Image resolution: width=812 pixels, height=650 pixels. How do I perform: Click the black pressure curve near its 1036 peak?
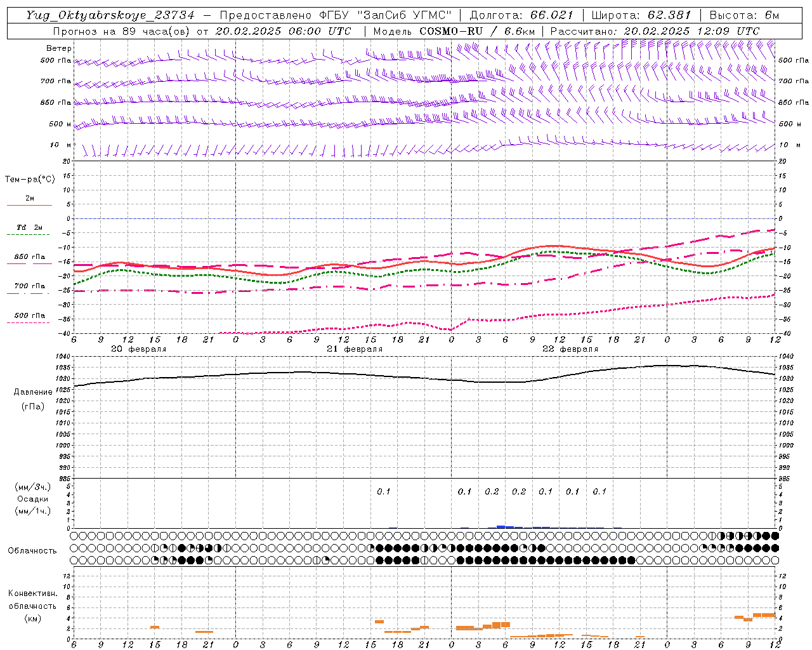coord(667,366)
